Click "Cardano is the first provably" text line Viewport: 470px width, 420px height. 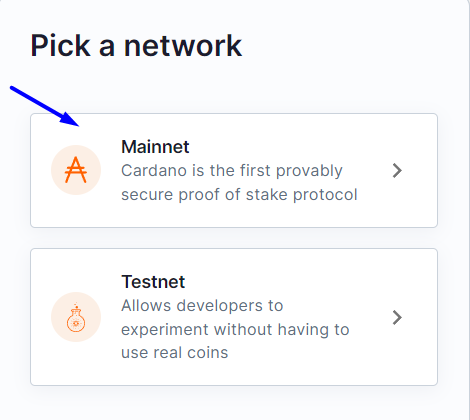point(232,171)
